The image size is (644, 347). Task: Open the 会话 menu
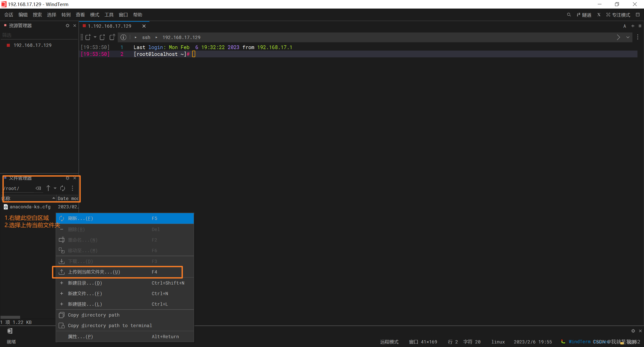click(9, 15)
